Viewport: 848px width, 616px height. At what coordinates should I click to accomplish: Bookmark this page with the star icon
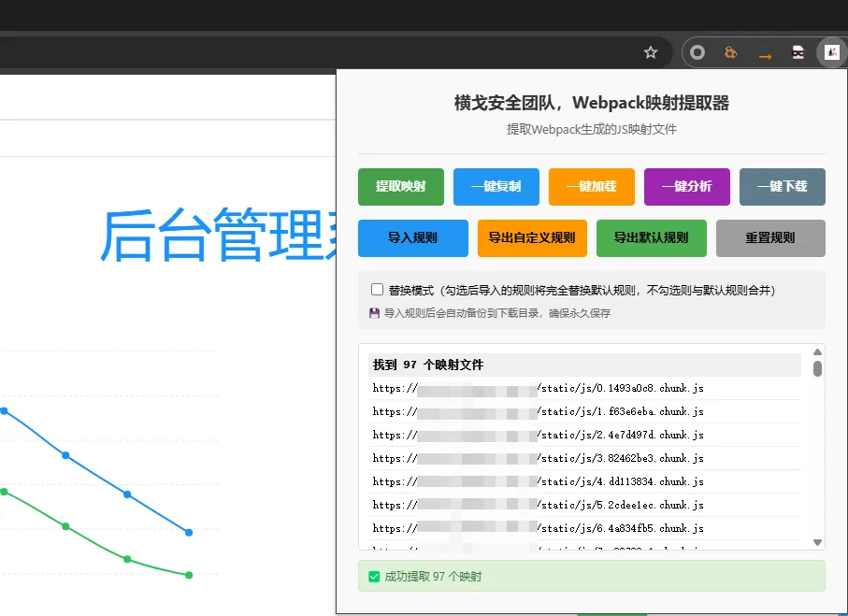650,52
